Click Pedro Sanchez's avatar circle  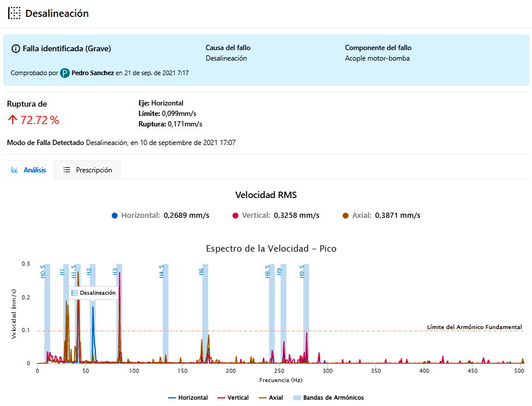65,73
